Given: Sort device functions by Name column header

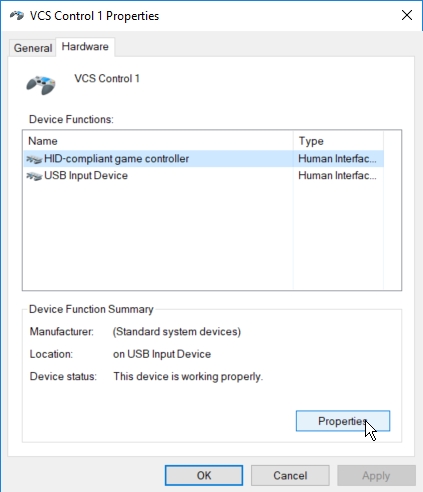Looking at the screenshot, I should 158,141.
